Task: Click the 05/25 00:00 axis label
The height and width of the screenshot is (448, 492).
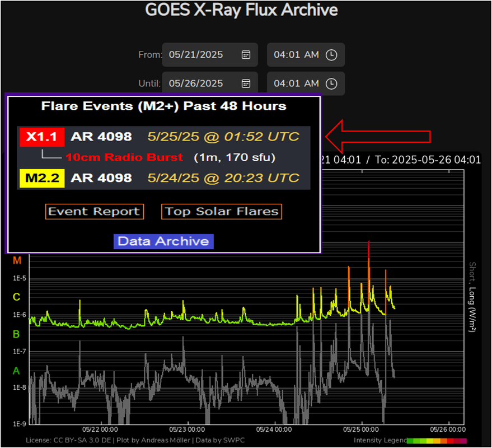Action: click(x=361, y=430)
